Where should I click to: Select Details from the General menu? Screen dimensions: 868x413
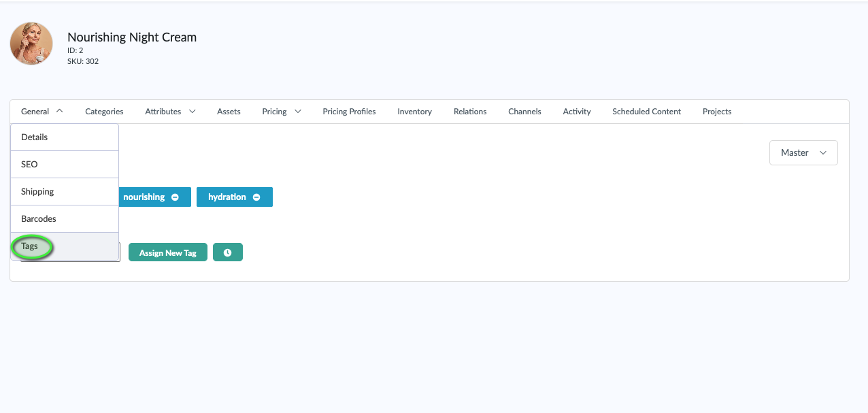[35, 137]
